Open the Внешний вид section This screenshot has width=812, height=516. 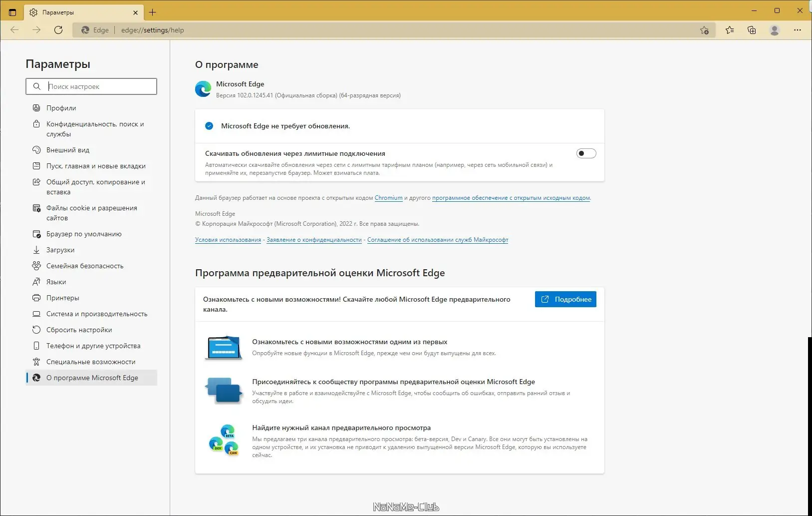[x=91, y=150]
